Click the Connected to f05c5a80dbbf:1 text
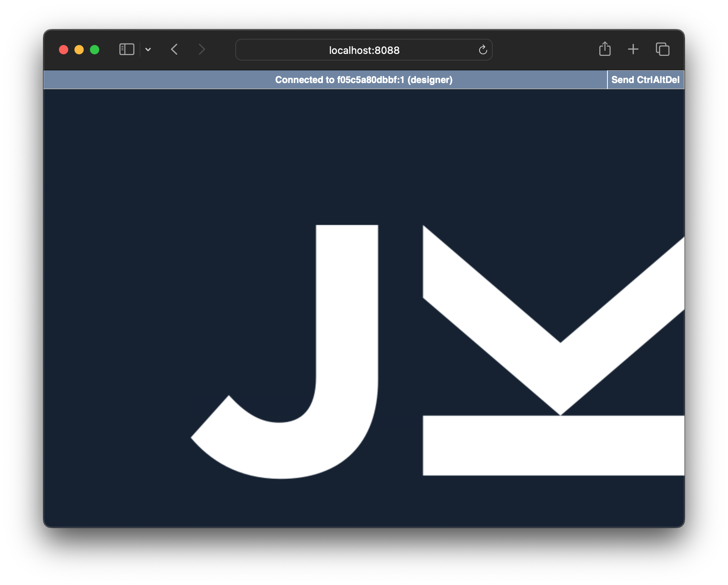728x585 pixels. click(x=364, y=80)
